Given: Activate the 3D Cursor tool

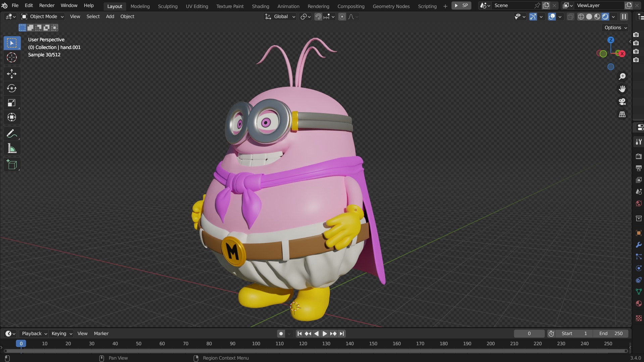Looking at the screenshot, I should click(12, 57).
